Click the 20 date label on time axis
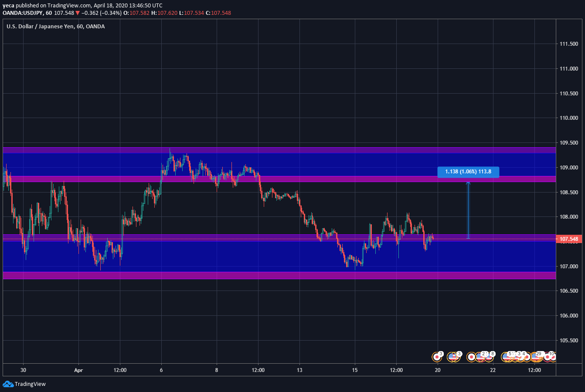The width and height of the screenshot is (585, 392). [x=438, y=370]
